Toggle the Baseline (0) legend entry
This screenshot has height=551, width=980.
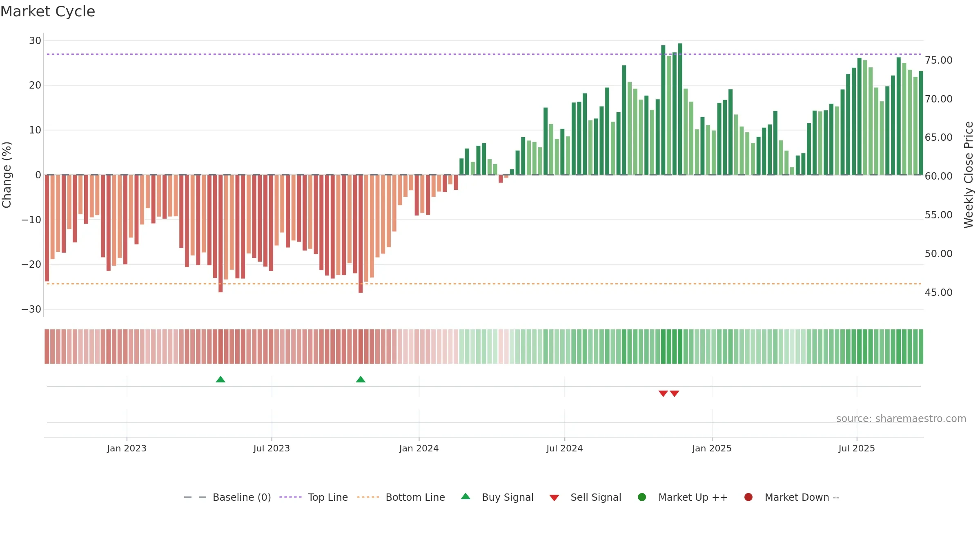pos(227,497)
